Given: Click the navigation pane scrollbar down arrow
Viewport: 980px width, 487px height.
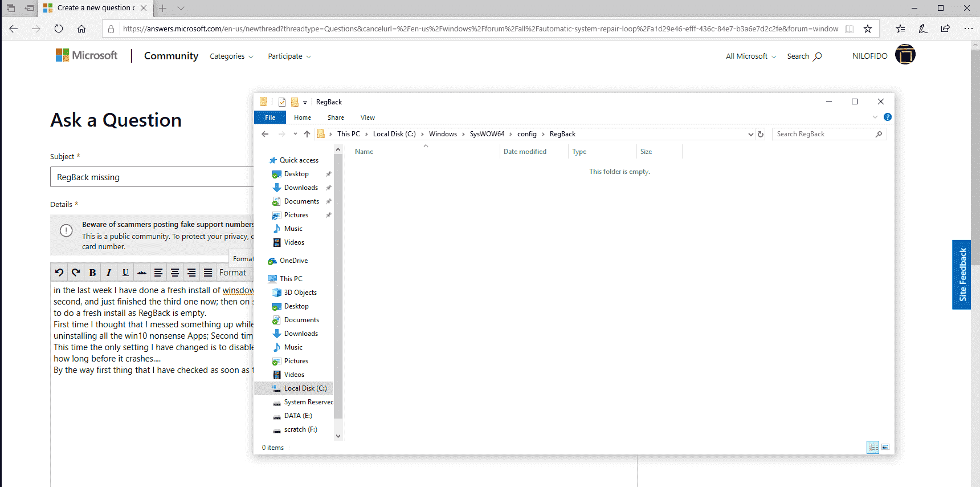Looking at the screenshot, I should tap(338, 436).
